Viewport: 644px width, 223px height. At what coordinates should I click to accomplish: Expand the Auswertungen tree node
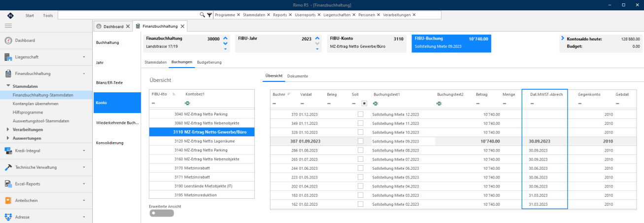(x=8, y=138)
